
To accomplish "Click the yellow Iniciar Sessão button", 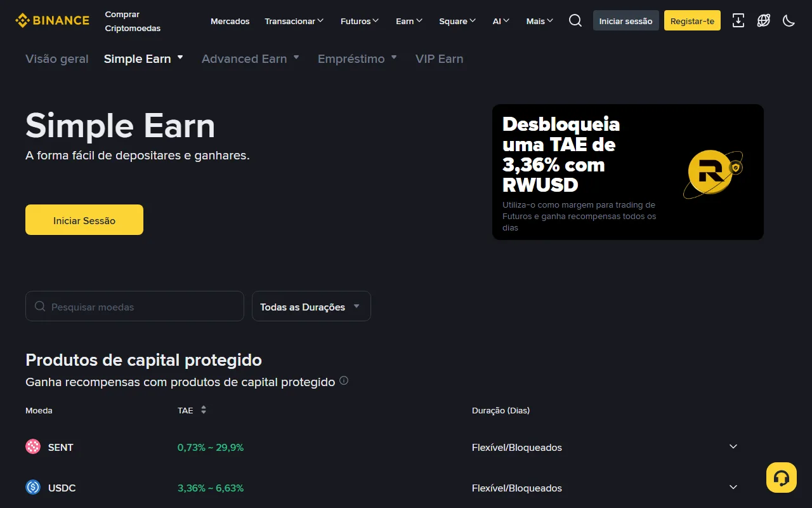I will point(84,220).
